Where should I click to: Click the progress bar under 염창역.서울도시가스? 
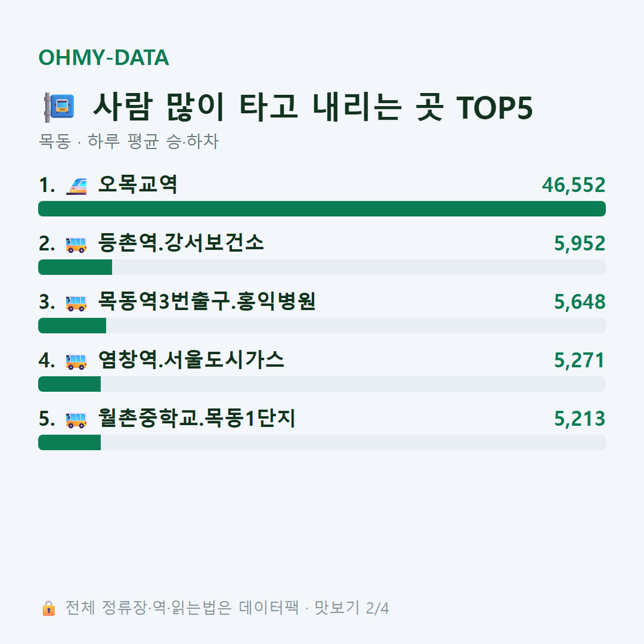click(x=322, y=384)
